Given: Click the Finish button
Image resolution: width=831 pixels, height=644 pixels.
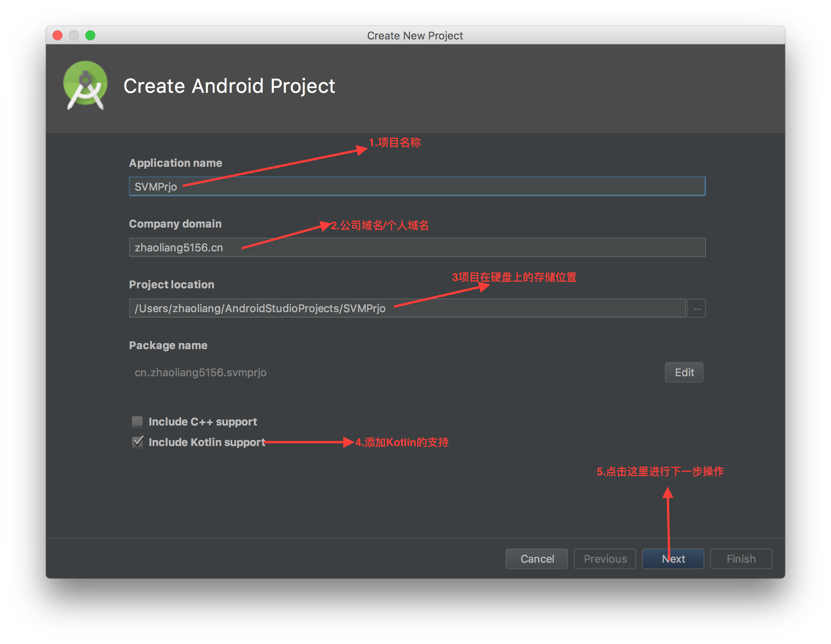Looking at the screenshot, I should click(x=741, y=559).
